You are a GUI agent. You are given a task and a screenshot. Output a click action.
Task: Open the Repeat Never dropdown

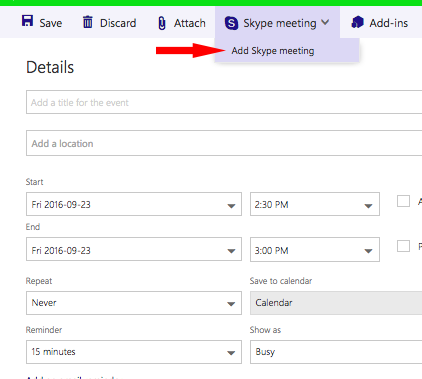(x=134, y=303)
